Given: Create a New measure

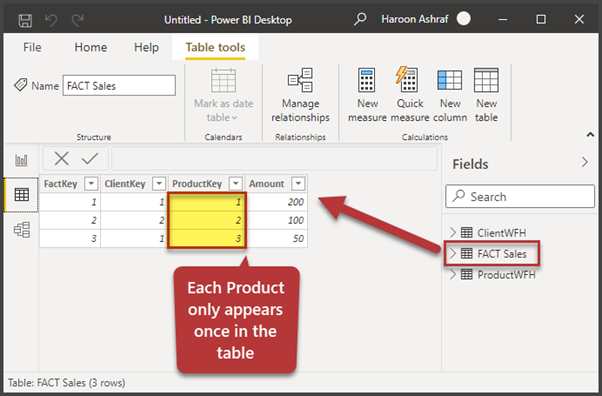Looking at the screenshot, I should (x=367, y=95).
